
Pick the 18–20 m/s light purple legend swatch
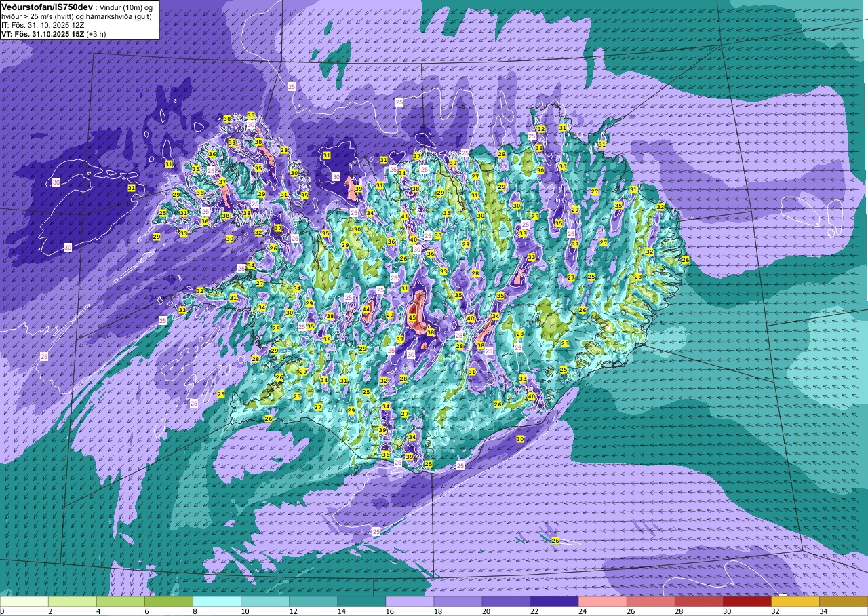pos(458,601)
